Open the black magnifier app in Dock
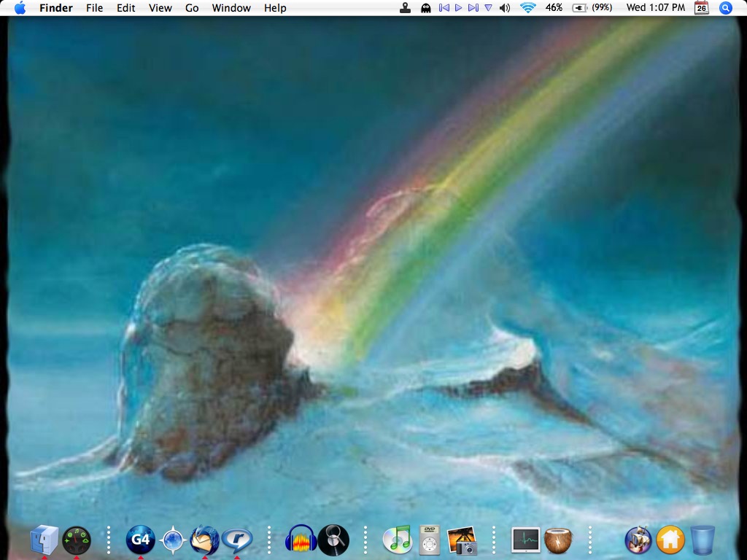Screen dimensions: 747x560 333,540
